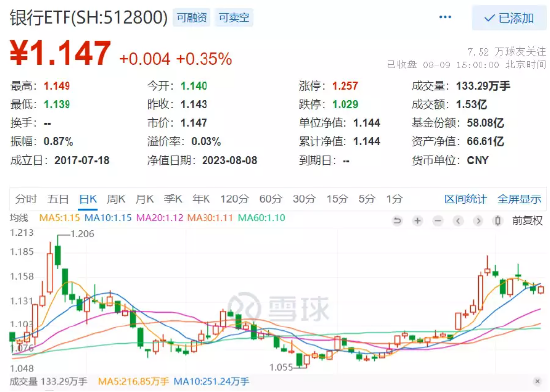The image size is (550, 392).
Task: Select the 日K chart tab
Action: [88, 199]
